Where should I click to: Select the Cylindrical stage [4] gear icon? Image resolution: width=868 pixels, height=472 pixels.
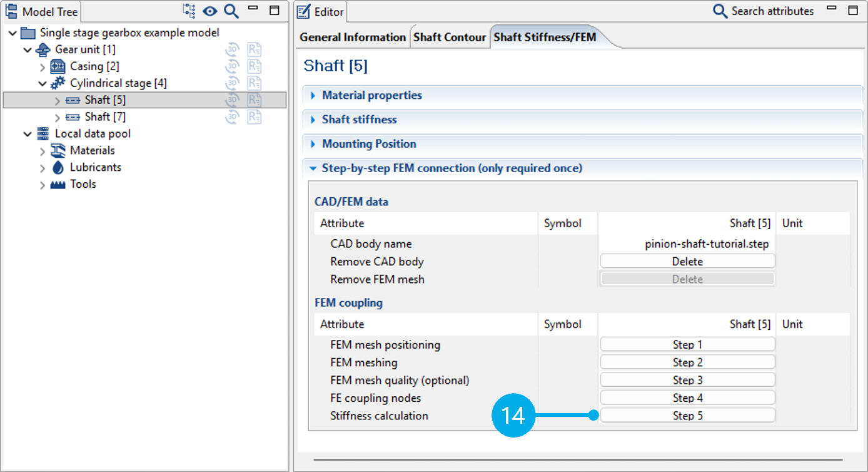pos(58,83)
